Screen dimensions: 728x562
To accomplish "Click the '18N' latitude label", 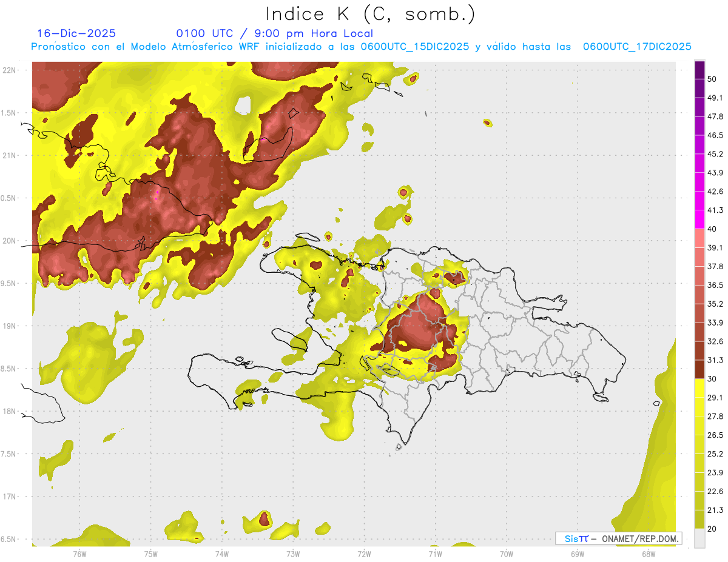I will point(9,411).
